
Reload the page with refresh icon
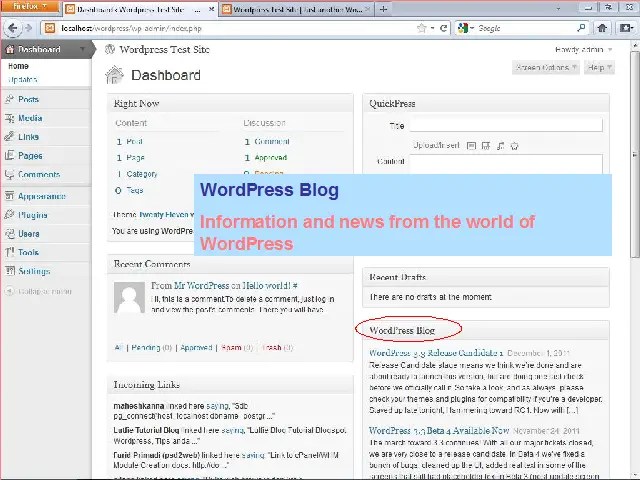pyautogui.click(x=443, y=28)
